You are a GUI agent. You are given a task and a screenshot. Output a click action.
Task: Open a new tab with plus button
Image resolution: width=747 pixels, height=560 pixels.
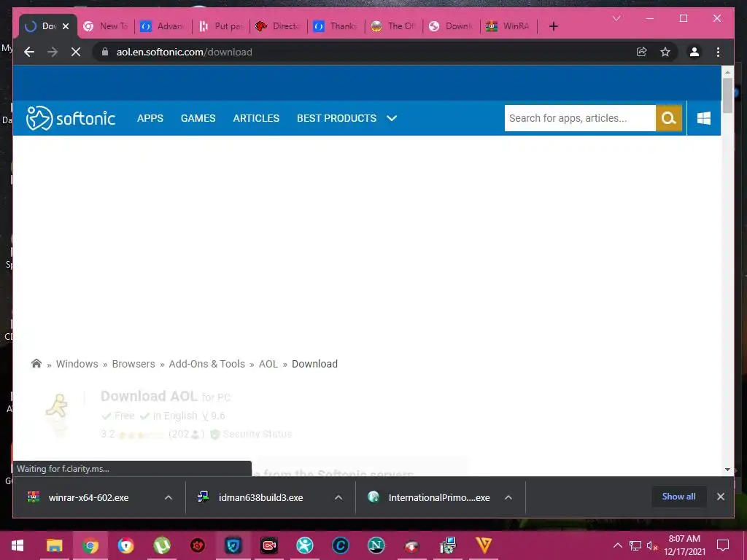click(x=553, y=26)
